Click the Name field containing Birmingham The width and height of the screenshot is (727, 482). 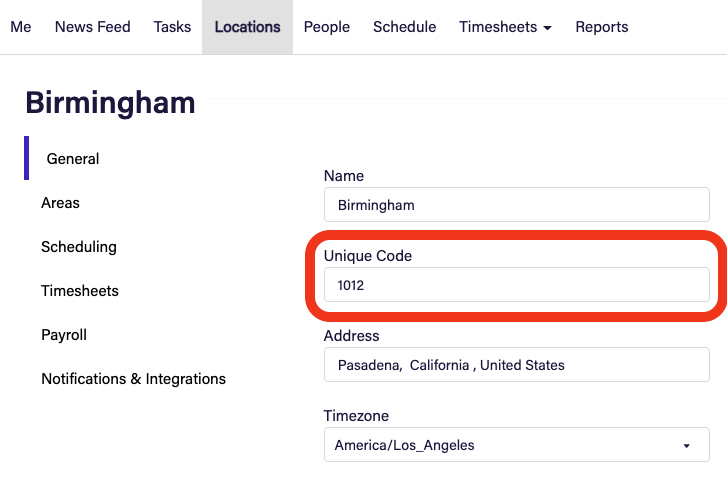coord(517,205)
